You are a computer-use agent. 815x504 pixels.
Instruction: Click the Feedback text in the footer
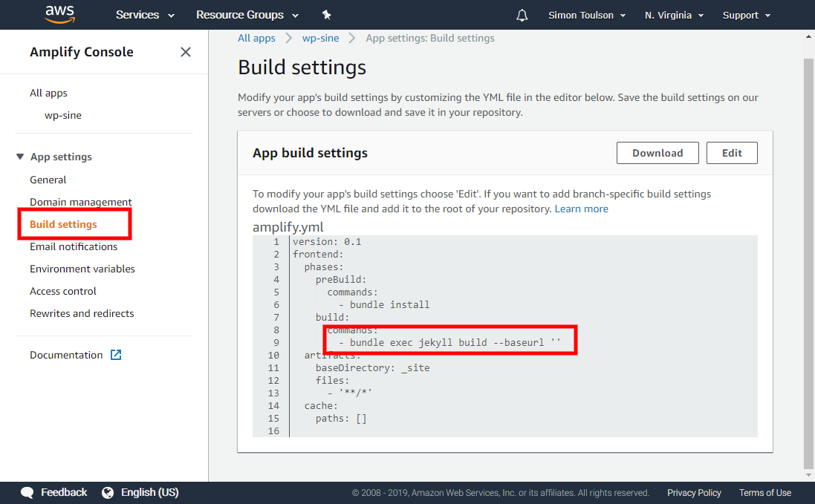click(64, 493)
